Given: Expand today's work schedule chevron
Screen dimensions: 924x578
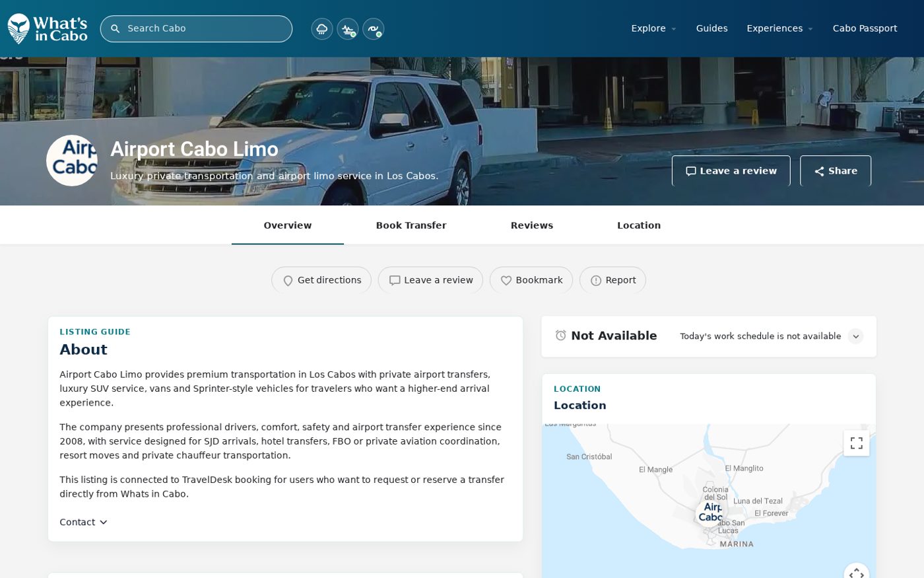Looking at the screenshot, I should tap(855, 336).
